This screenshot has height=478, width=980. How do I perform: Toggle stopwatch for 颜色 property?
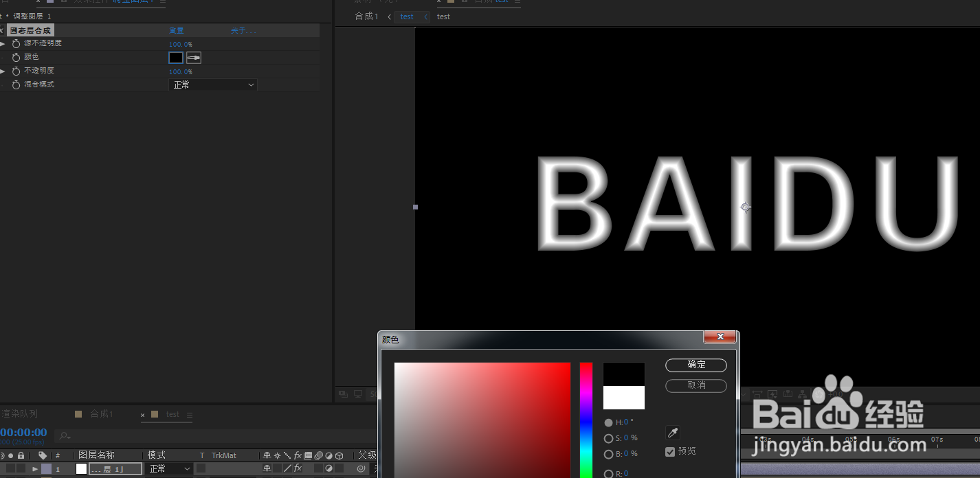pos(16,57)
